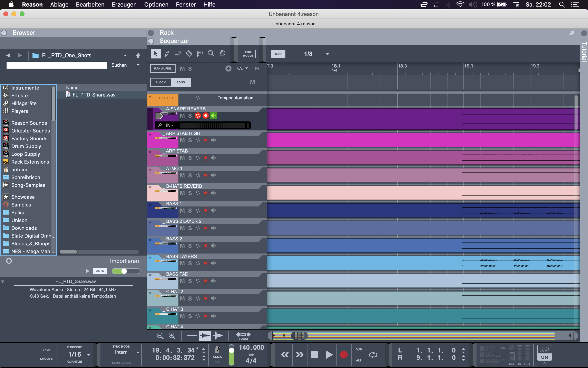Zoom in horizontally in sequencer
Screen dimensions: 588x368
172,336
